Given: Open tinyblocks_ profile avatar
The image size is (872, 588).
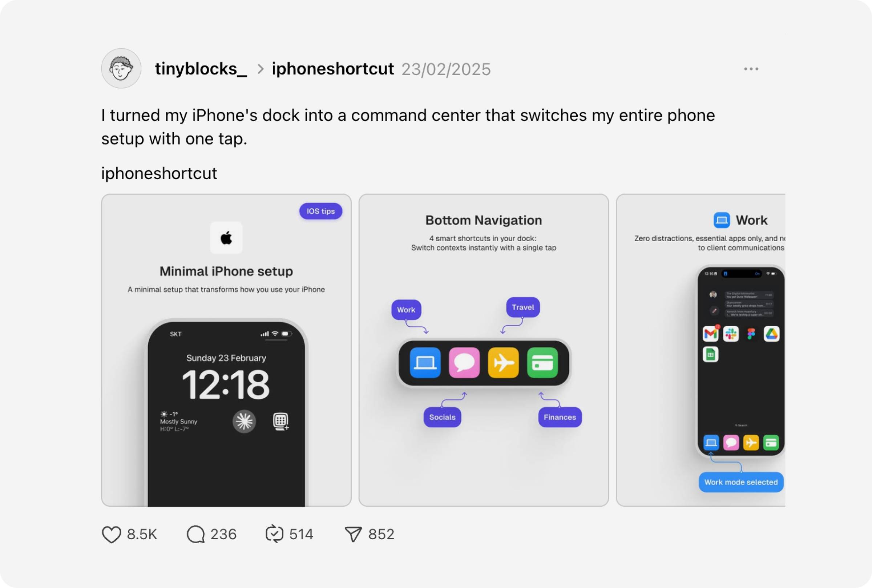Looking at the screenshot, I should pyautogui.click(x=121, y=68).
